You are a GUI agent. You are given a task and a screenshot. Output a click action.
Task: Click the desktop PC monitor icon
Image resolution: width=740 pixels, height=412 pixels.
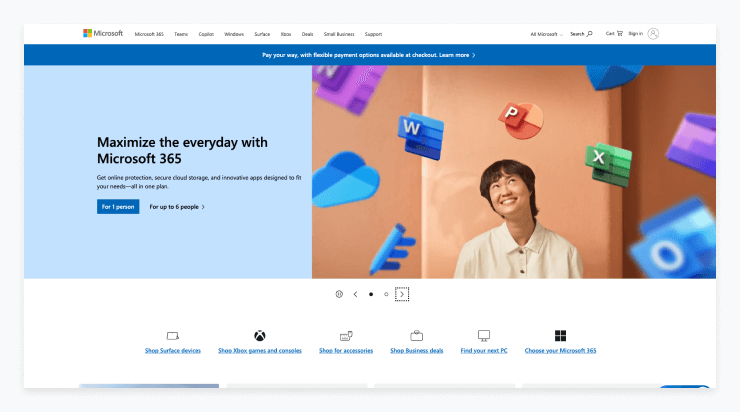click(484, 336)
